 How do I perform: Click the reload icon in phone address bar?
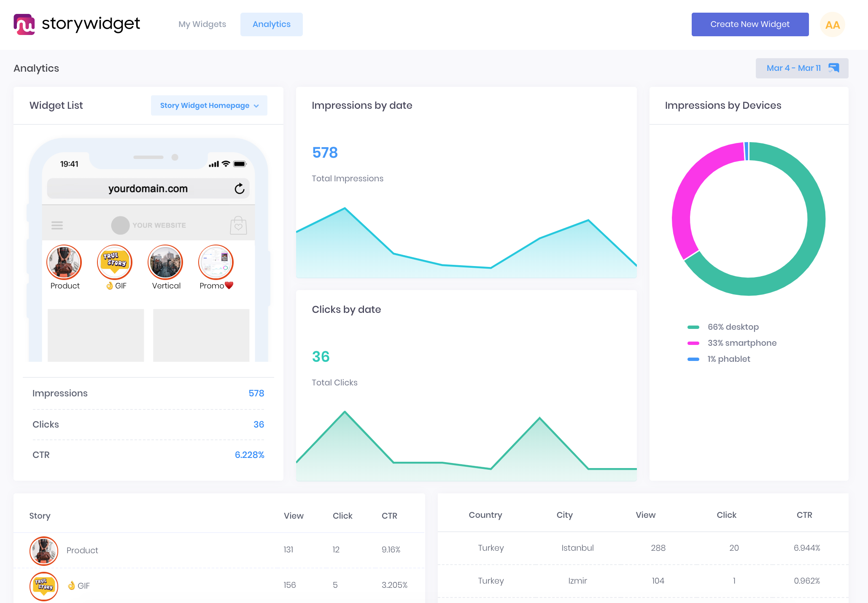pyautogui.click(x=240, y=188)
